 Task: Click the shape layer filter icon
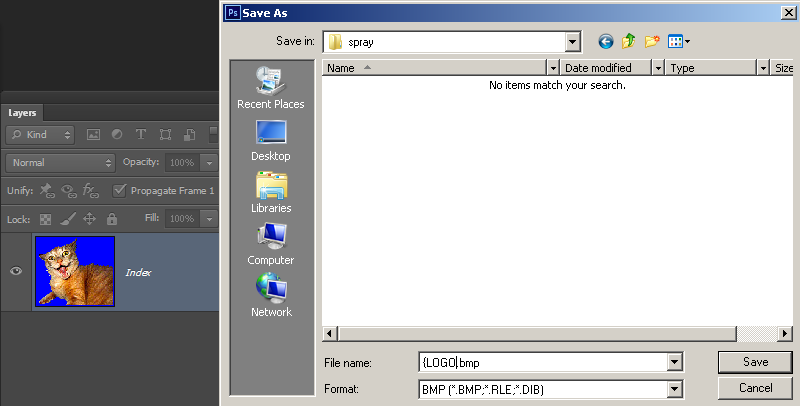coord(165,135)
